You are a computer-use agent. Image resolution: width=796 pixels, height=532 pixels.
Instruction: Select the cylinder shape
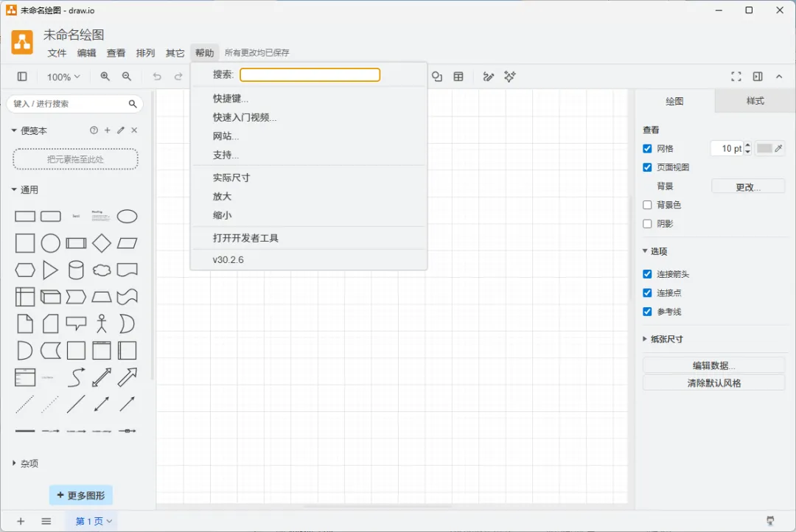point(76,270)
